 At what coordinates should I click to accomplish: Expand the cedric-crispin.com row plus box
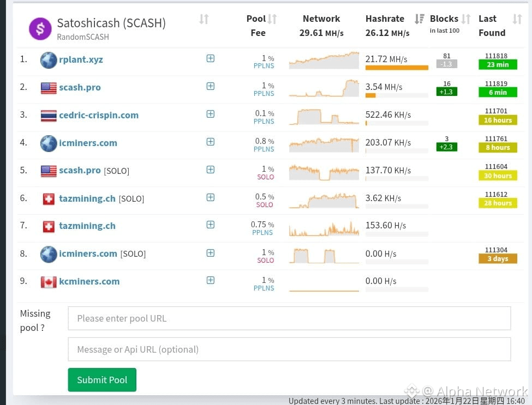(211, 114)
